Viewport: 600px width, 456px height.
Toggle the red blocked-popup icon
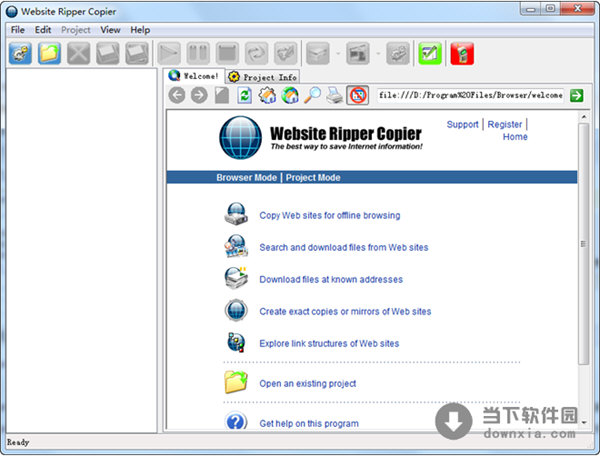pos(357,95)
